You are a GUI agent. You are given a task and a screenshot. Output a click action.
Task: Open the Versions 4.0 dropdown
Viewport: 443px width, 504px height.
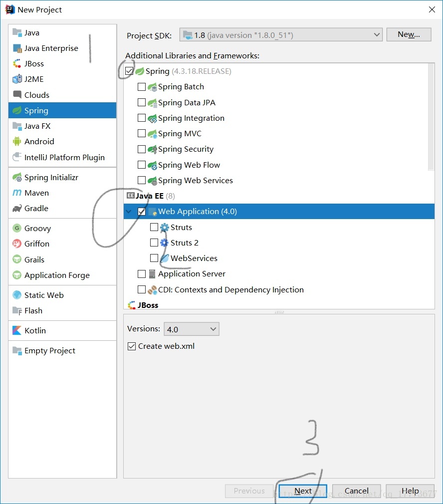(x=192, y=329)
